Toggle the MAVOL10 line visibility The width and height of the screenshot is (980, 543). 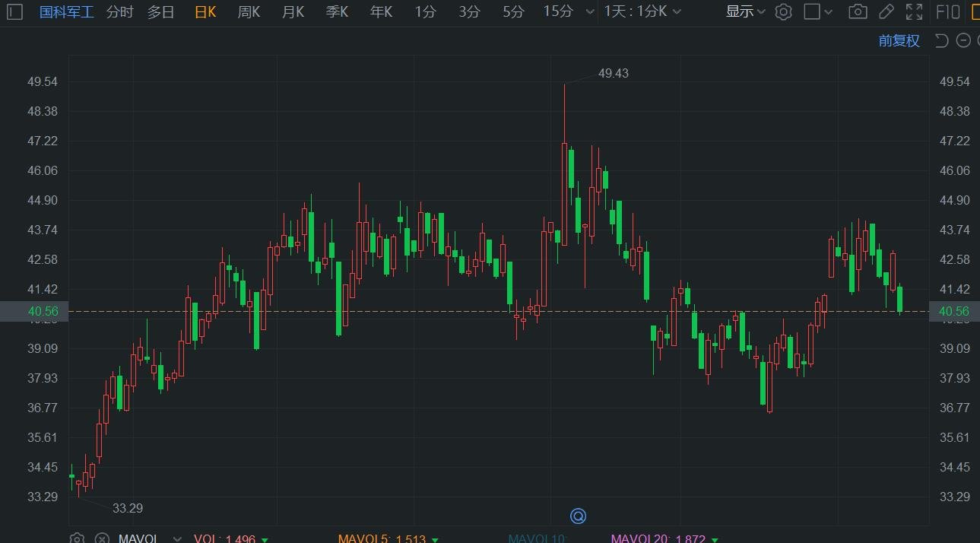[x=537, y=539]
